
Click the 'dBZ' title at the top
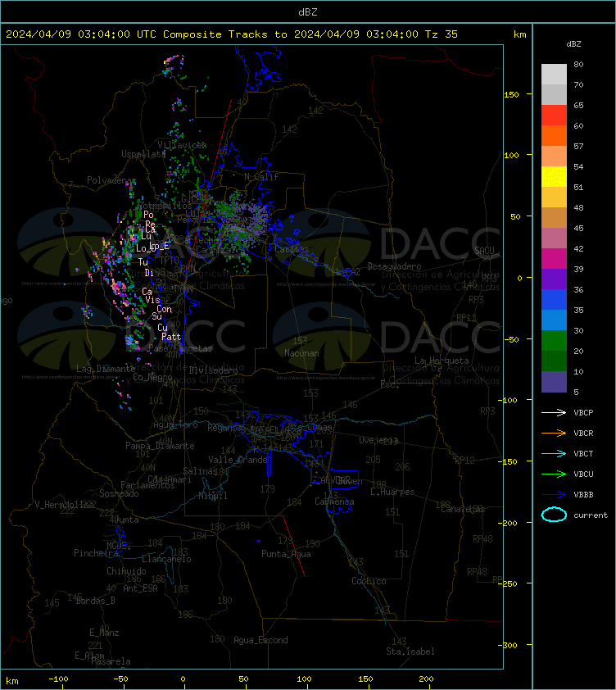(307, 11)
